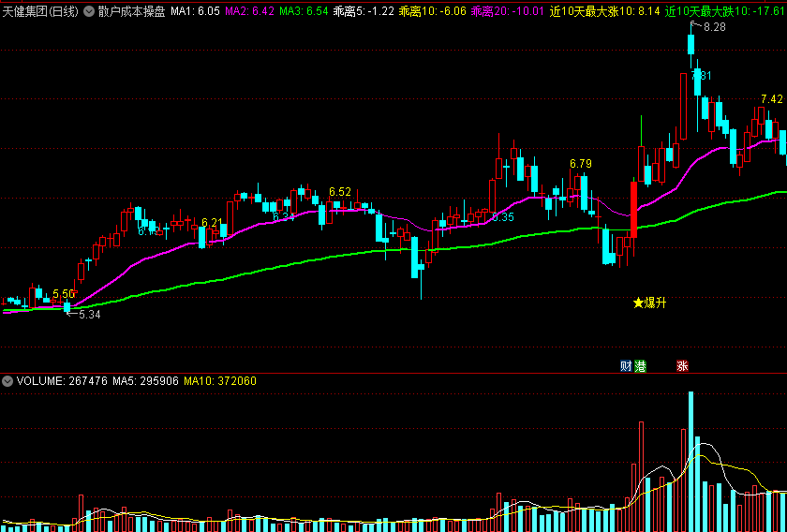
Task: Click the 6.79 price label
Action: (581, 163)
